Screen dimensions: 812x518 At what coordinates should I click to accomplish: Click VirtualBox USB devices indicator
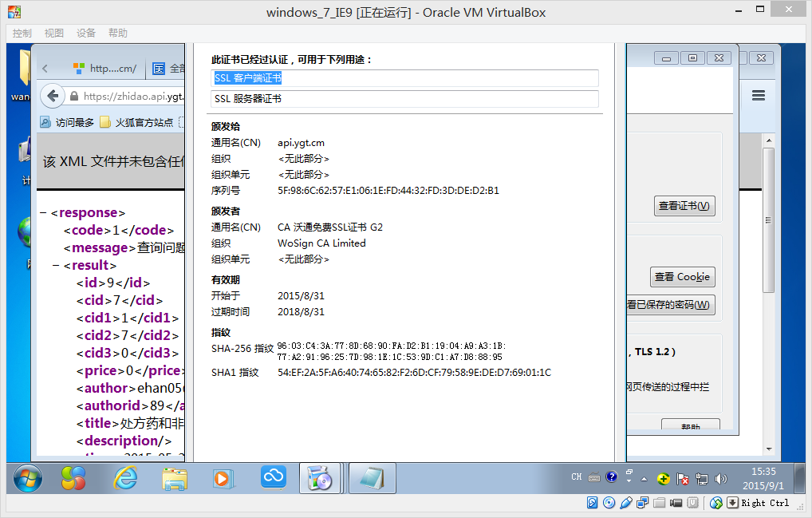point(625,503)
